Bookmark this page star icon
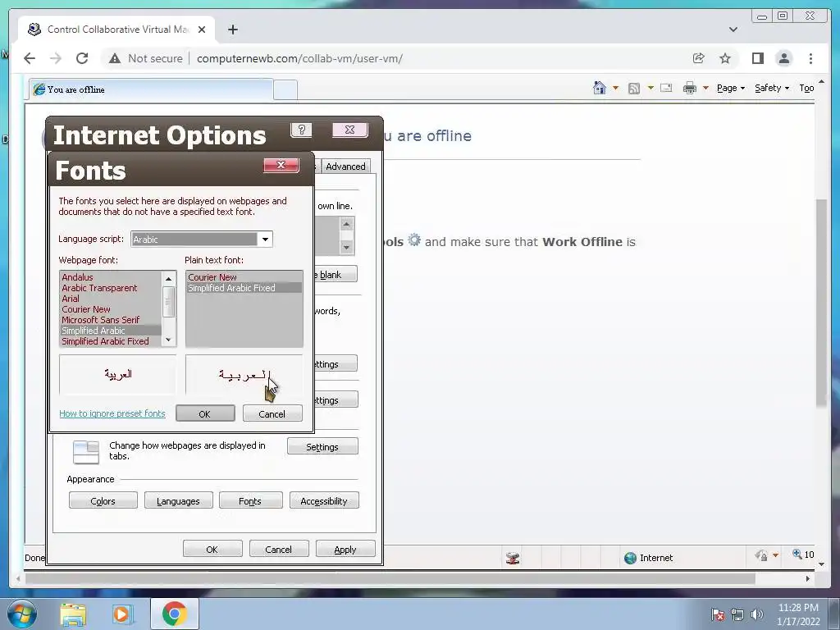The image size is (840, 630). (725, 58)
